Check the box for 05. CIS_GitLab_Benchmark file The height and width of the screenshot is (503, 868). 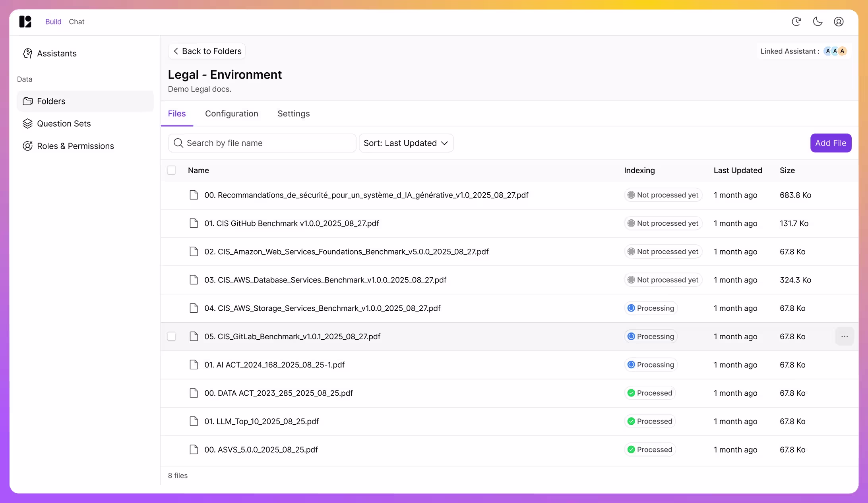pos(171,337)
